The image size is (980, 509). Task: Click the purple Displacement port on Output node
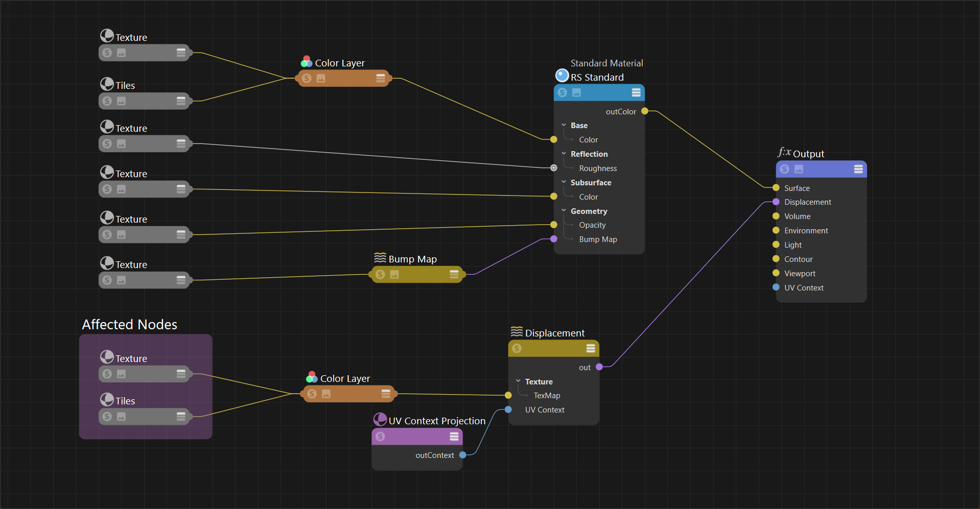coord(776,202)
